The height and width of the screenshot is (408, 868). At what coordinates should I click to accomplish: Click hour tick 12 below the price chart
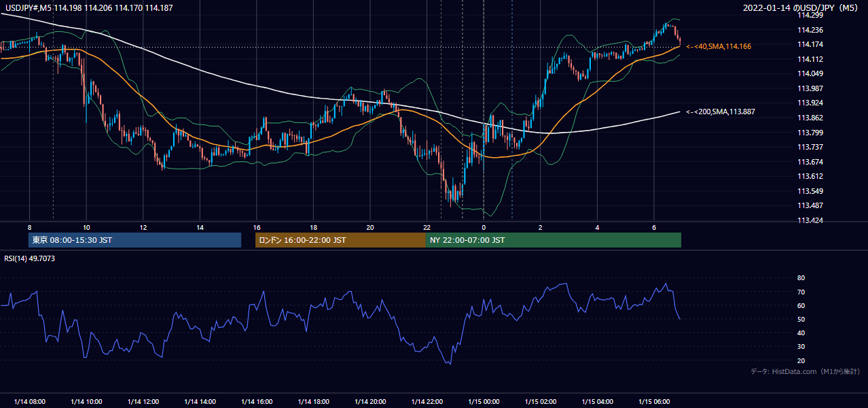[x=143, y=226]
